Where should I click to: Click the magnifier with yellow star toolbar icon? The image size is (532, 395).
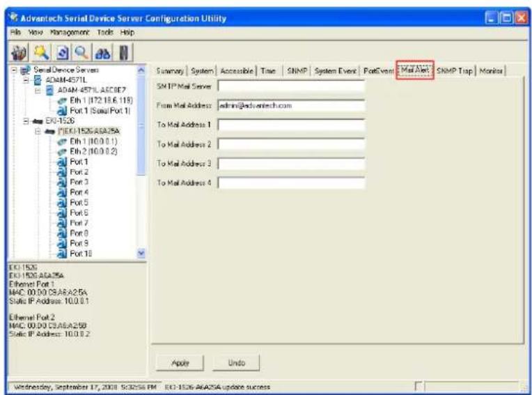(41, 52)
